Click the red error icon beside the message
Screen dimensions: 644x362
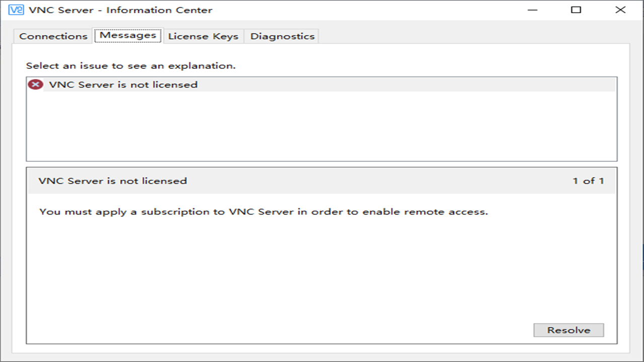coord(35,84)
